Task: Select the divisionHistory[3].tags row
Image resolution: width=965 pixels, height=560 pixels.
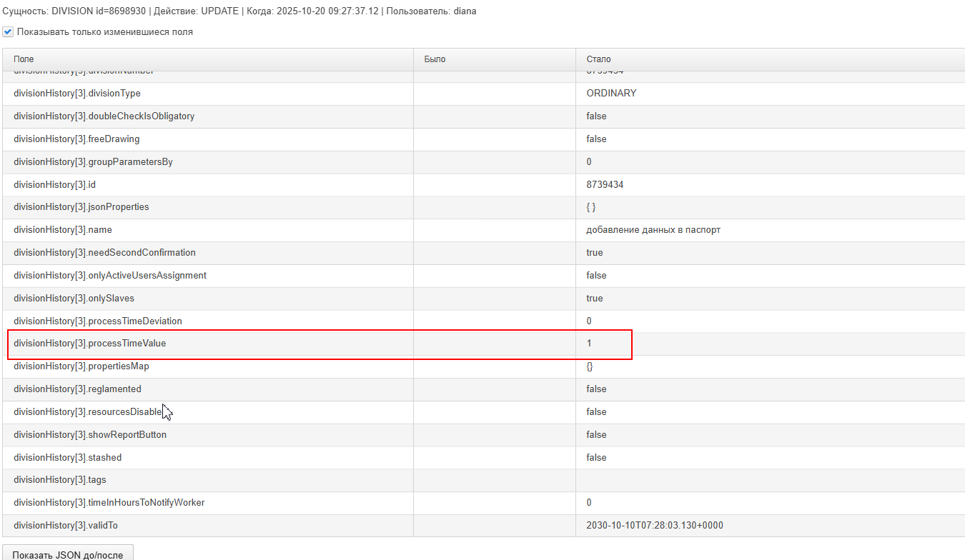Action: [x=484, y=480]
